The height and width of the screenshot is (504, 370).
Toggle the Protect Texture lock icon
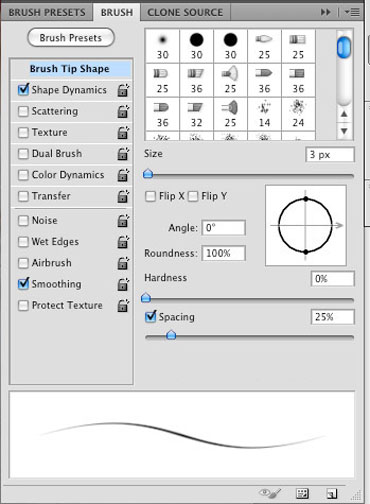[x=123, y=306]
